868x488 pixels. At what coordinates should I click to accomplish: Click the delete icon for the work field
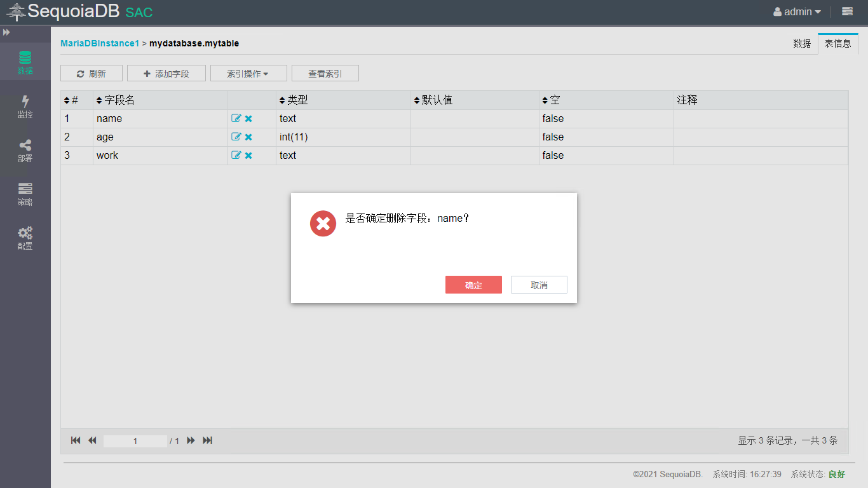pos(248,155)
